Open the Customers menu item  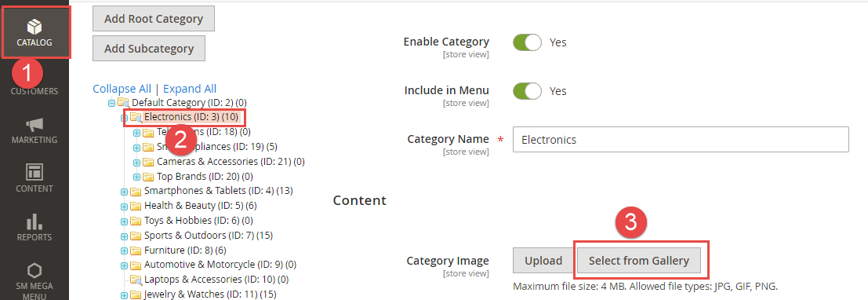point(35,92)
